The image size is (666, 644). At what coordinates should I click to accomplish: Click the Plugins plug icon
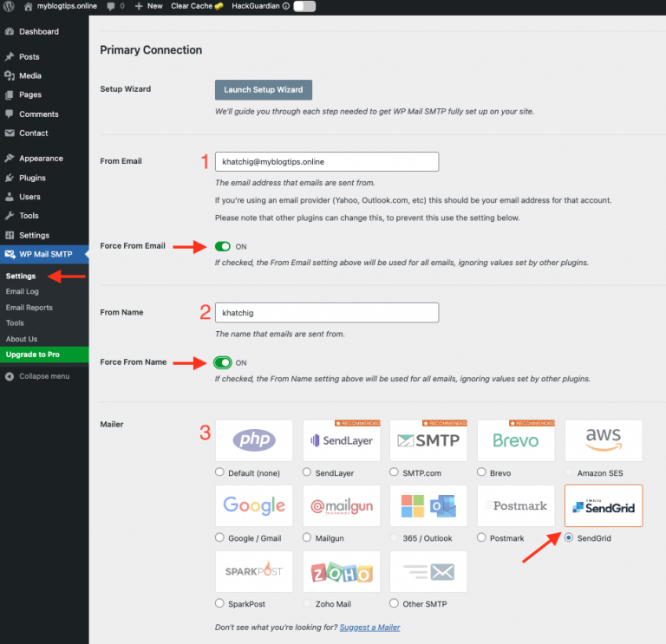tap(10, 178)
